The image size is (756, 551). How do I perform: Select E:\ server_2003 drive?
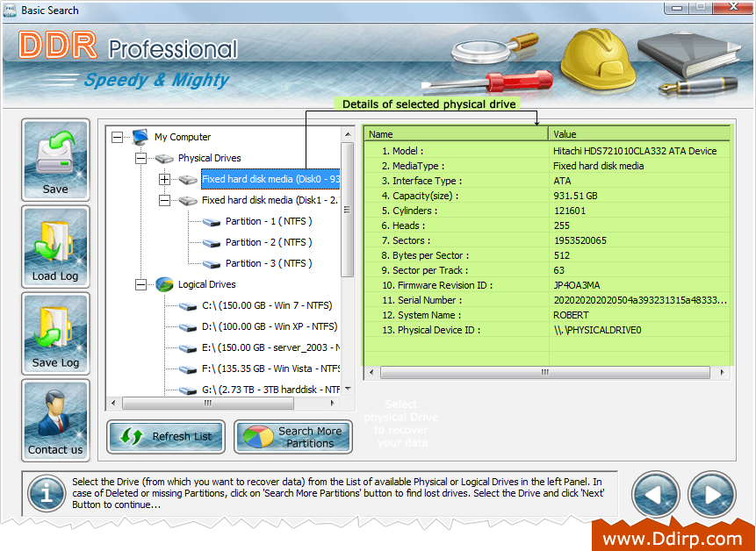[271, 347]
